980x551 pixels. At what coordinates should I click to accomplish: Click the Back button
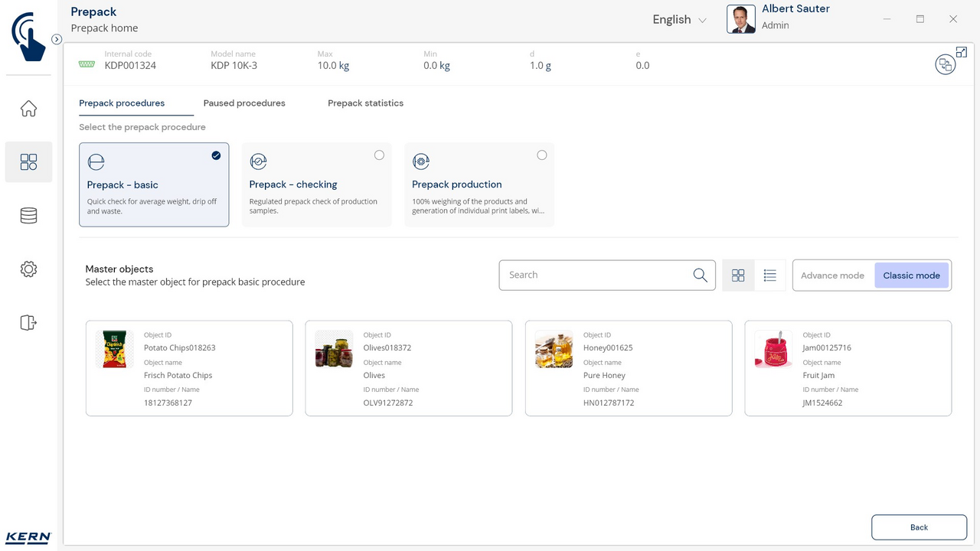pos(919,527)
